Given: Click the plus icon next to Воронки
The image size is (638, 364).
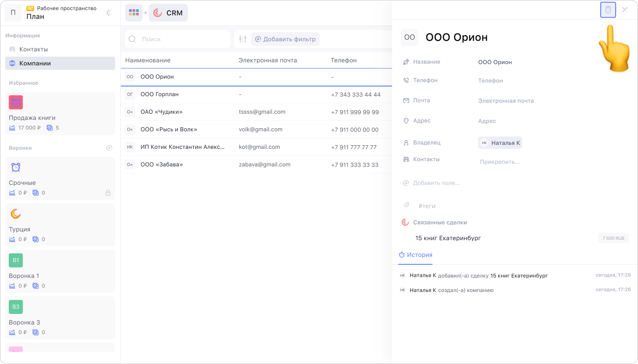Looking at the screenshot, I should point(109,148).
